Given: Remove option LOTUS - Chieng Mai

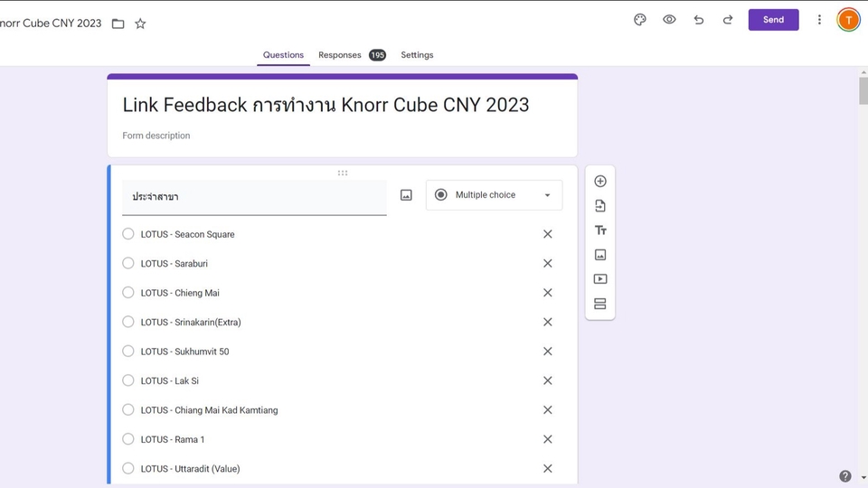Looking at the screenshot, I should [x=548, y=293].
